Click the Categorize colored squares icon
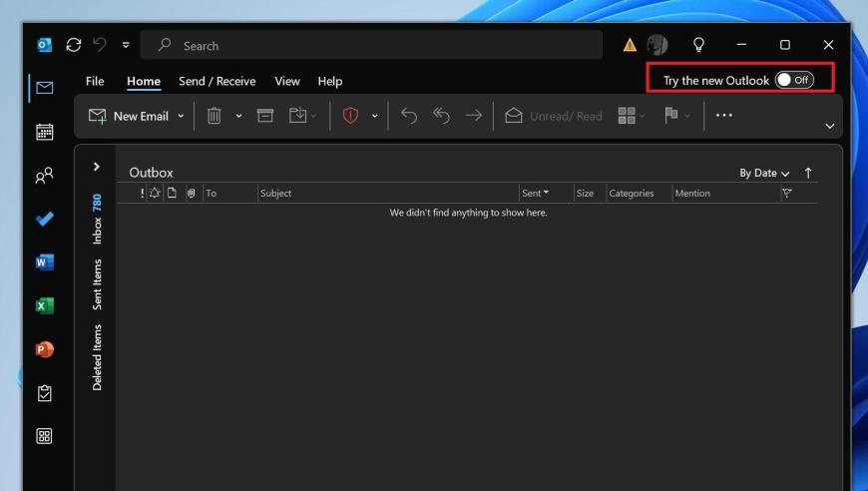This screenshot has height=491, width=868. click(627, 116)
